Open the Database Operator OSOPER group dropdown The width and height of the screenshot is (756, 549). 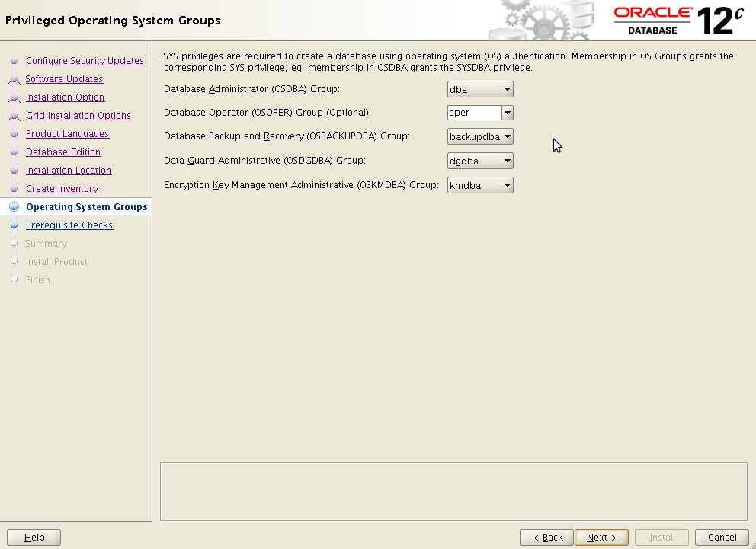tap(507, 113)
